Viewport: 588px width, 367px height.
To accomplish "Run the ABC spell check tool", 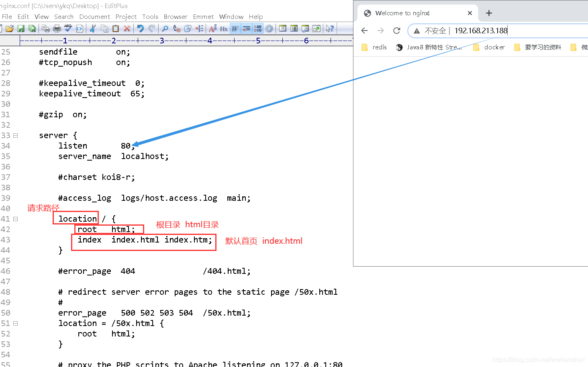I will pos(68,28).
